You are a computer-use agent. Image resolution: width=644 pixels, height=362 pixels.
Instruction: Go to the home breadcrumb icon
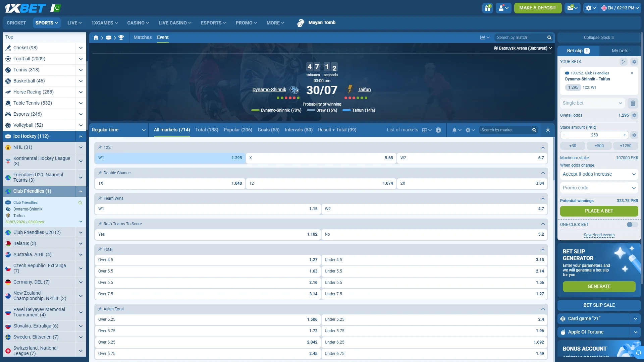click(96, 38)
